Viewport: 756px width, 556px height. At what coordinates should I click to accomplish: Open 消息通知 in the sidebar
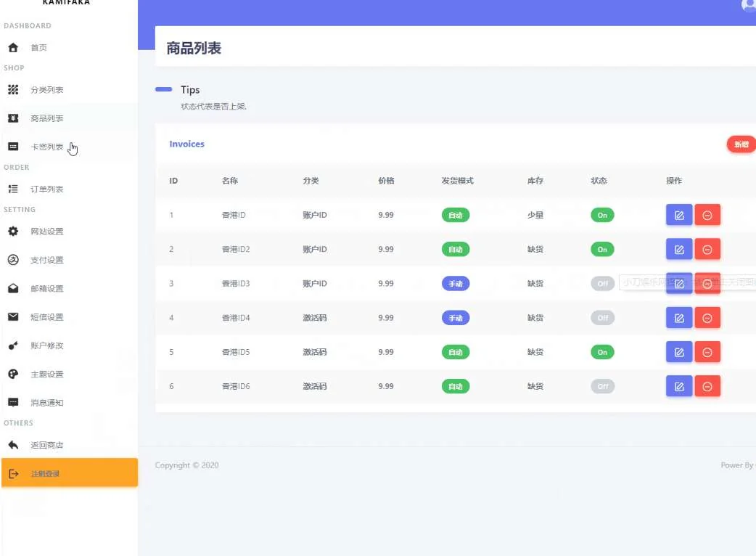pos(47,403)
